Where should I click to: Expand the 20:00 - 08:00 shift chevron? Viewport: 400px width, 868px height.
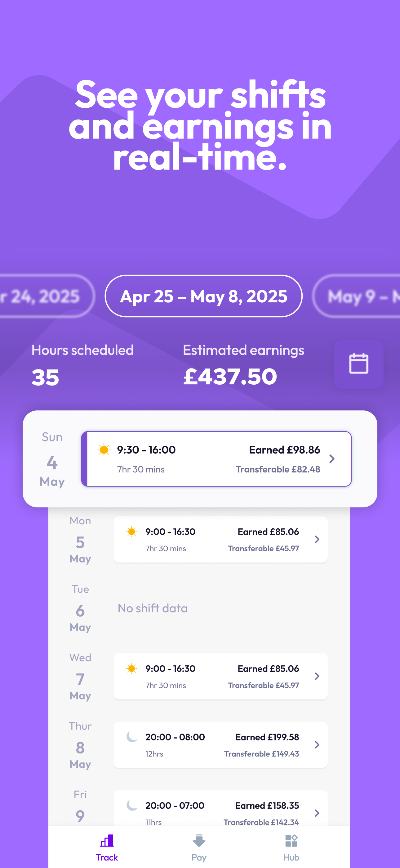tap(317, 745)
